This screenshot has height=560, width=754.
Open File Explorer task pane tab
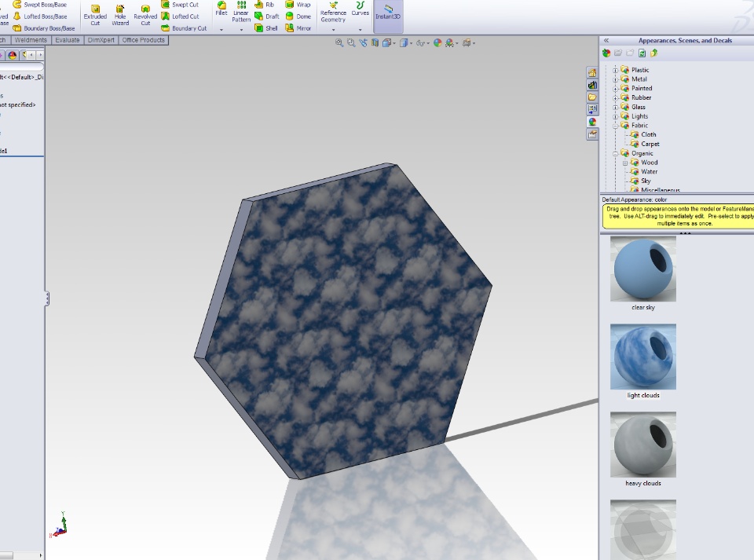[592, 97]
